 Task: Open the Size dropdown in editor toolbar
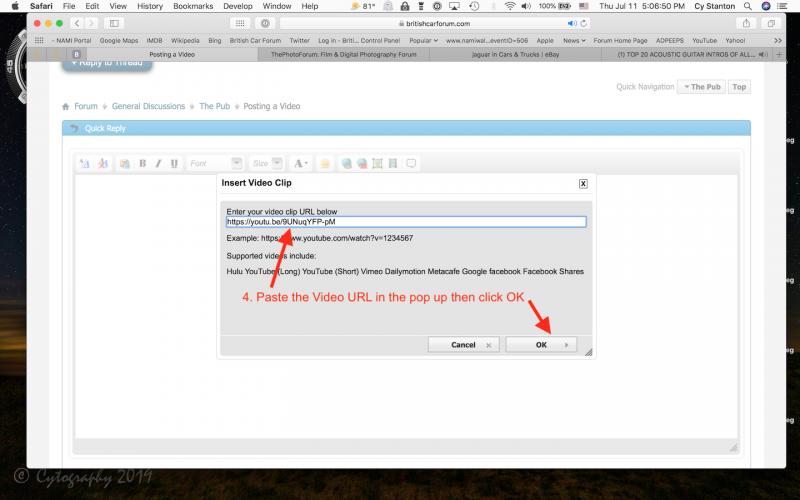pyautogui.click(x=266, y=163)
